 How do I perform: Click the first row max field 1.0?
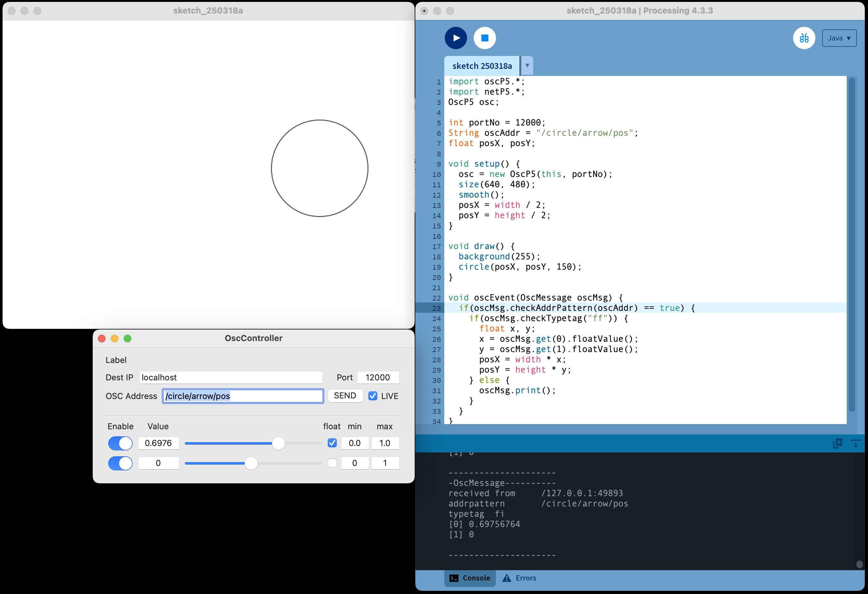385,443
